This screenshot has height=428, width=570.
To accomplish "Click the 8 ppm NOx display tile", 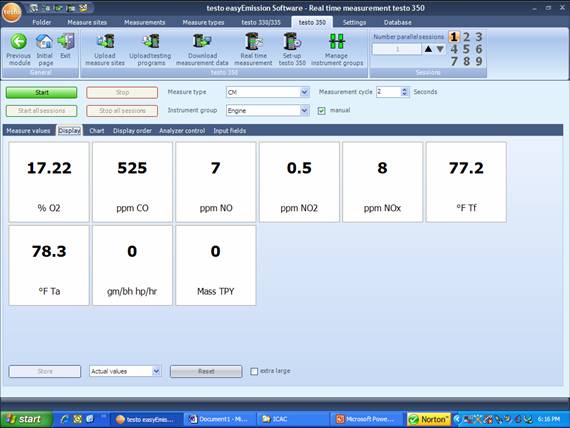I will tap(382, 182).
